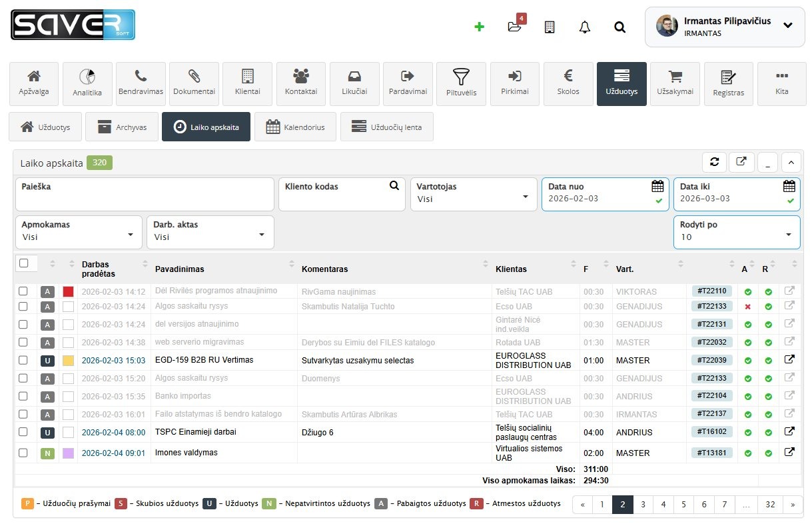Open the folder icon with badge 4
Viewport: 812px width, 530px height.
pyautogui.click(x=514, y=27)
